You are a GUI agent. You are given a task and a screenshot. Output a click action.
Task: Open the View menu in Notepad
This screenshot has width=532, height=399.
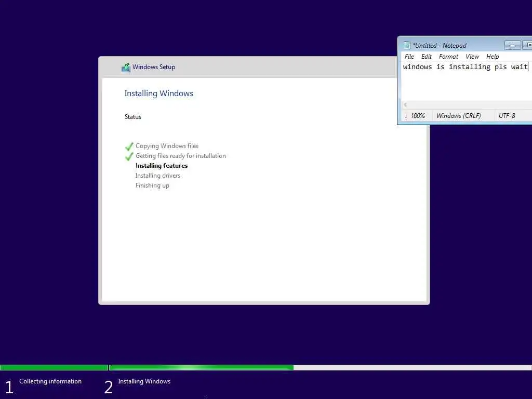472,57
